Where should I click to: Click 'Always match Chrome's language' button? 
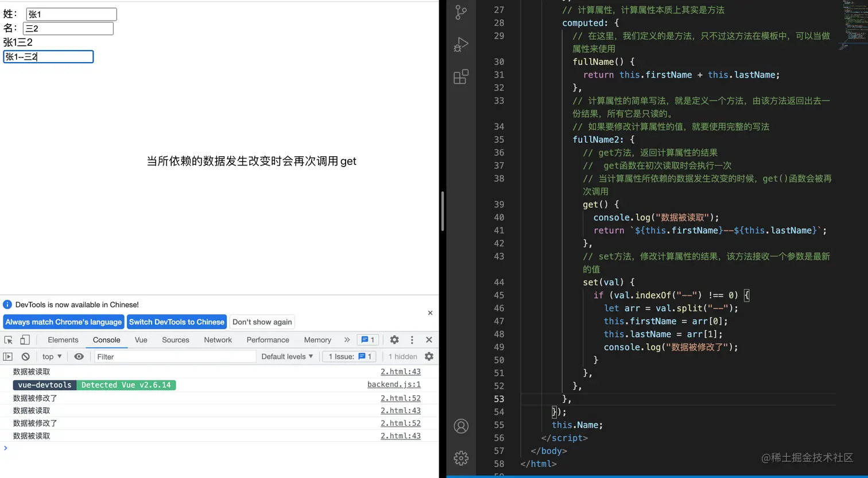(64, 322)
